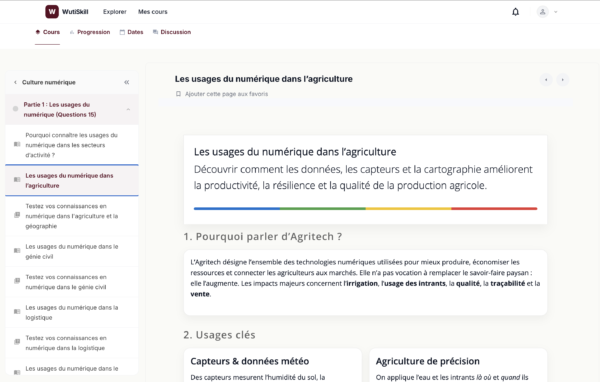Image resolution: width=600 pixels, height=382 pixels.
Task: Click quiz icon beside génie civil test
Action: tap(17, 281)
